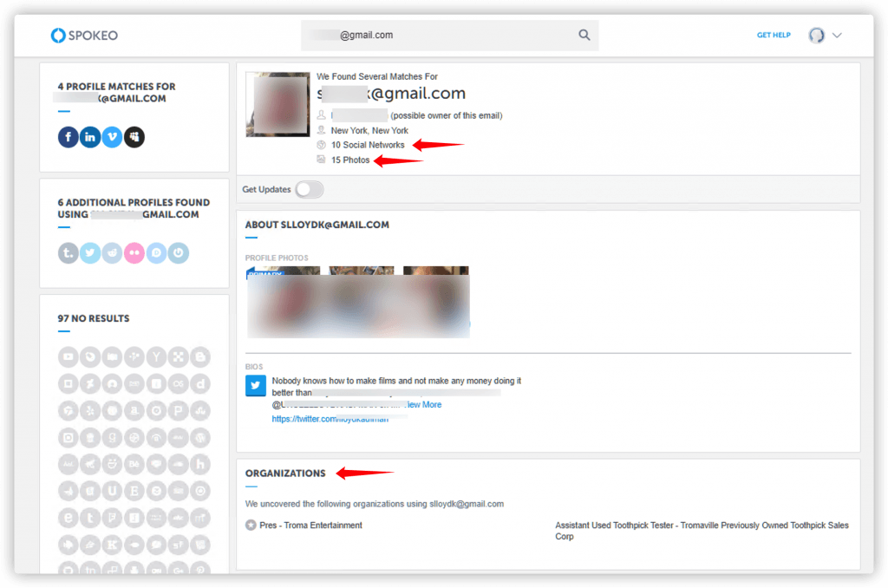The width and height of the screenshot is (888, 588).
Task: Click the grayed Behance no-results icon
Action: click(x=134, y=464)
